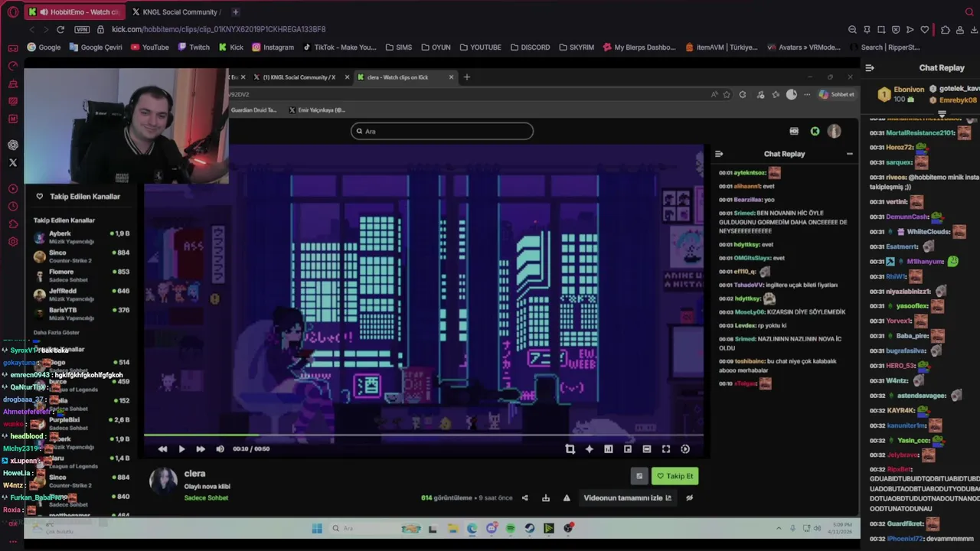Enable picture-in-picture mode in player
The width and height of the screenshot is (980, 551).
628,449
